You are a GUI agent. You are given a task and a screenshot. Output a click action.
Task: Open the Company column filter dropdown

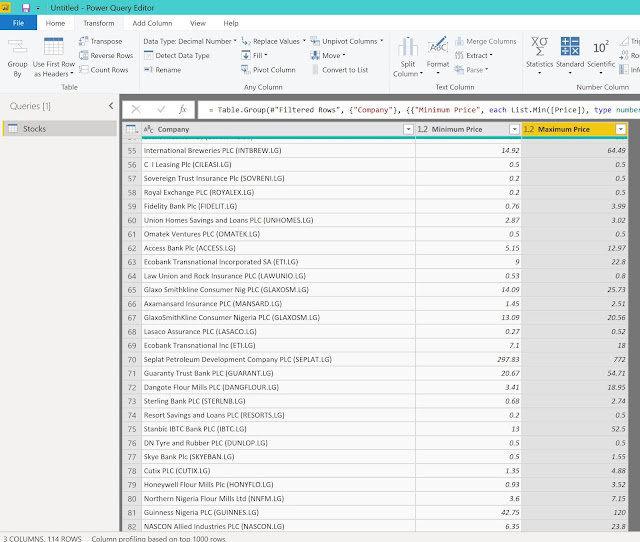408,129
